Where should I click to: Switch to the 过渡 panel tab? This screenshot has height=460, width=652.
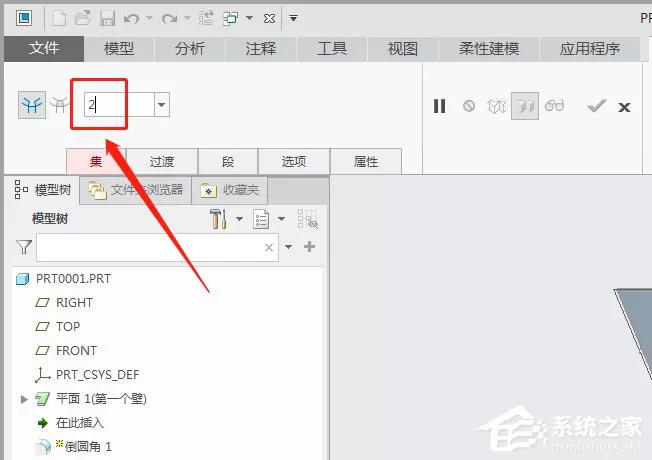pyautogui.click(x=162, y=161)
